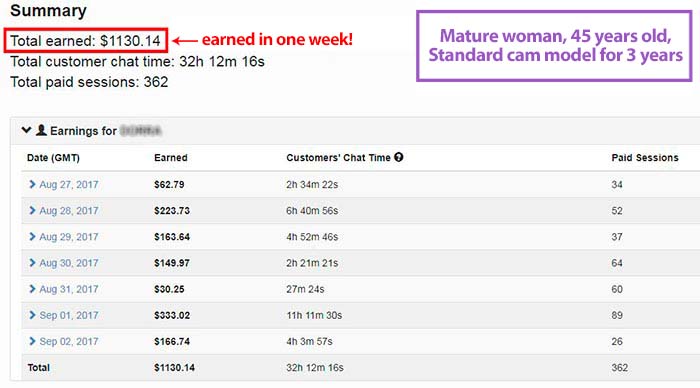This screenshot has width=700, height=388.
Task: Expand the Aug 27, 2017 row arrow
Action: pyautogui.click(x=32, y=184)
